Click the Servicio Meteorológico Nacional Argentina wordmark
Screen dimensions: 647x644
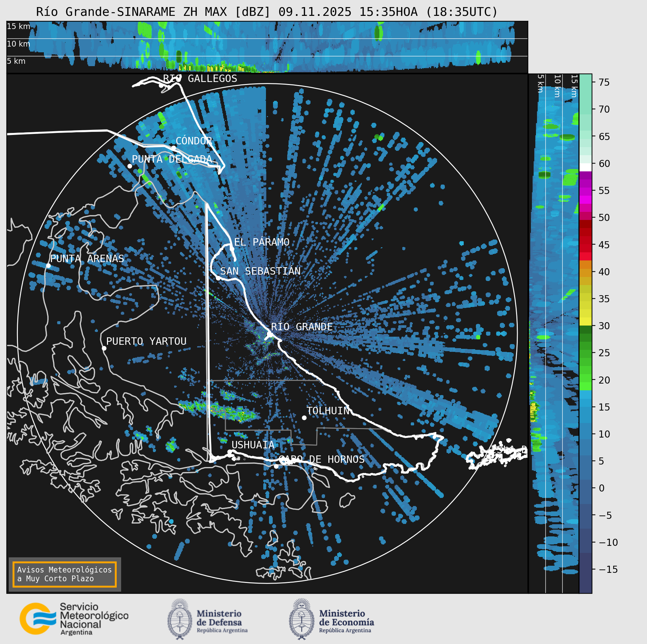pos(94,619)
